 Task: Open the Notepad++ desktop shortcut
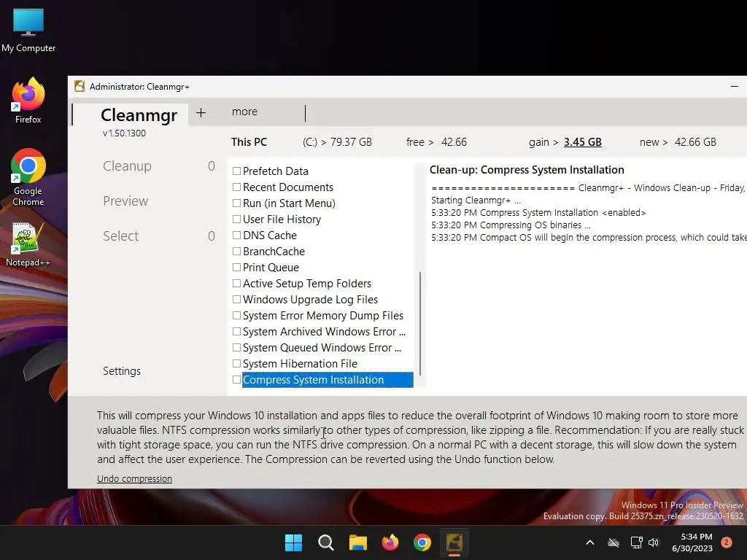28,244
